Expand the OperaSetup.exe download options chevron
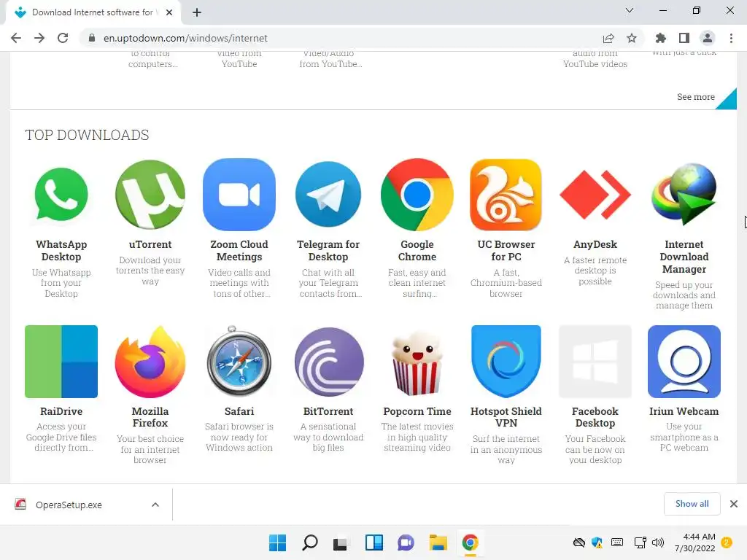747x560 pixels. point(155,505)
